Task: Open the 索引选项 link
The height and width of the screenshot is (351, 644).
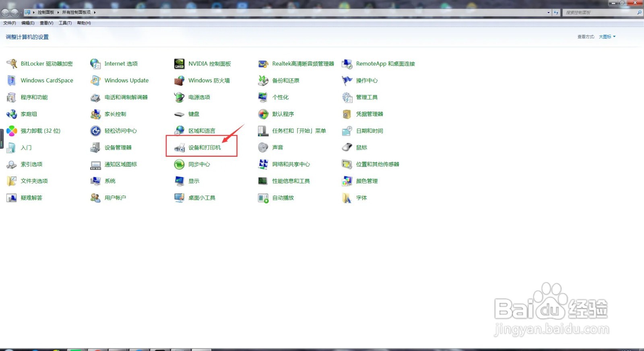Action: pos(31,164)
